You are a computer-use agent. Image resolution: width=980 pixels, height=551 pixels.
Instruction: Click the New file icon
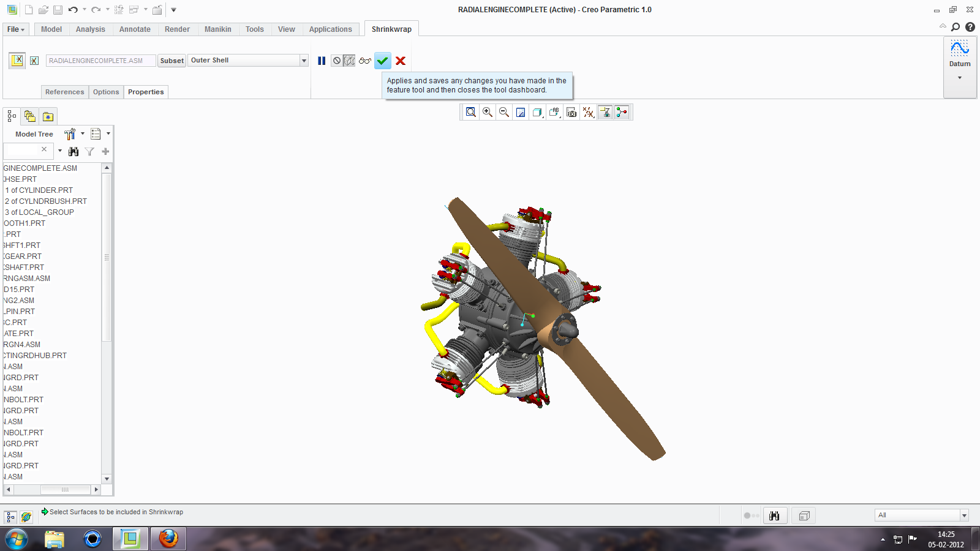click(29, 10)
